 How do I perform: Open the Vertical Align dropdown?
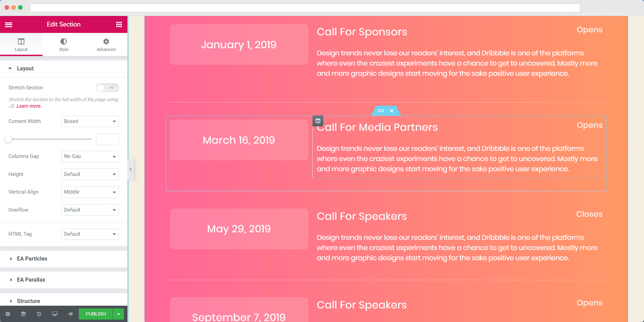pyautogui.click(x=90, y=192)
